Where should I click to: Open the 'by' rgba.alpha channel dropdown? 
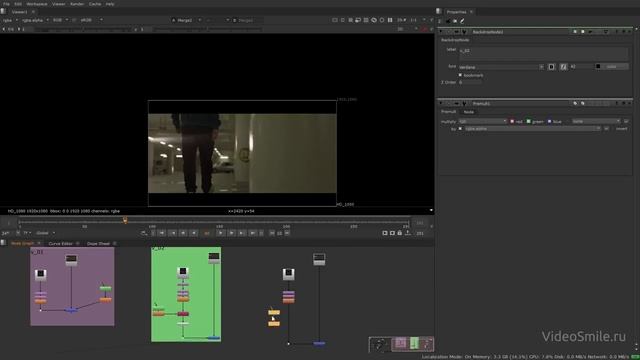click(533, 129)
